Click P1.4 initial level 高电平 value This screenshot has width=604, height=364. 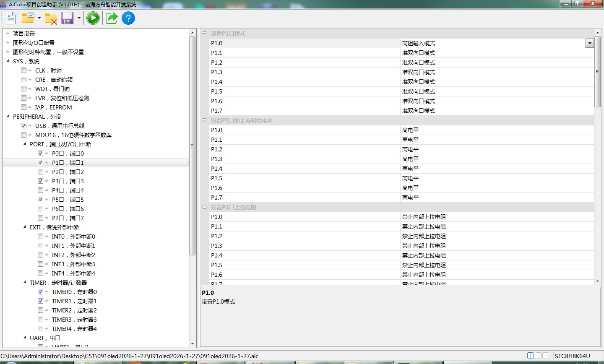pos(410,169)
